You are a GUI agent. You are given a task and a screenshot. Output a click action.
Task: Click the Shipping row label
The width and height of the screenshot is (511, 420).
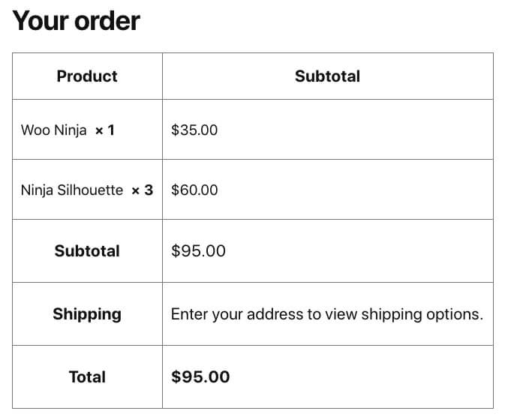click(87, 314)
